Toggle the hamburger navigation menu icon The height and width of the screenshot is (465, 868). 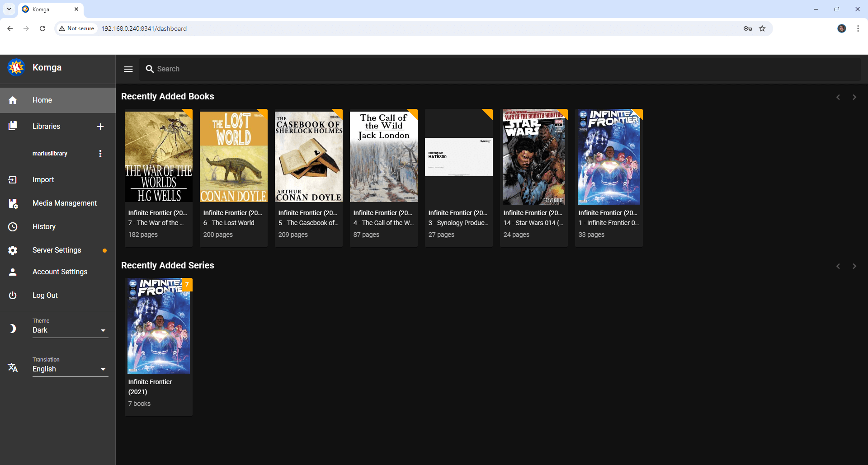[x=128, y=69]
